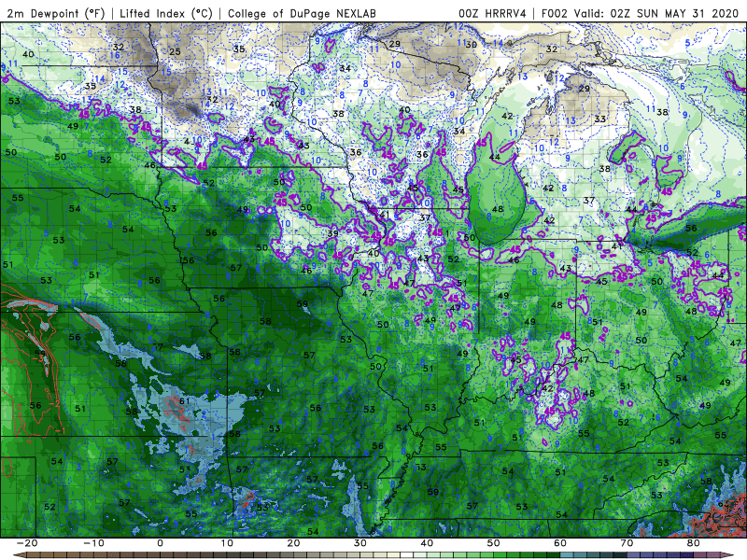This screenshot has height=560, width=747.
Task: Click the red -1 lifted index contour label
Action: pos(60,431)
